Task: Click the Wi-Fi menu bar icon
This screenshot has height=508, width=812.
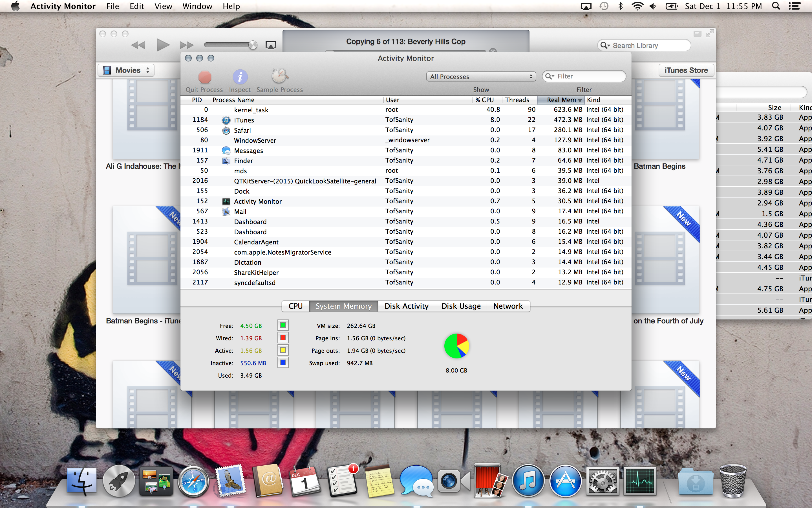Action: coord(637,6)
